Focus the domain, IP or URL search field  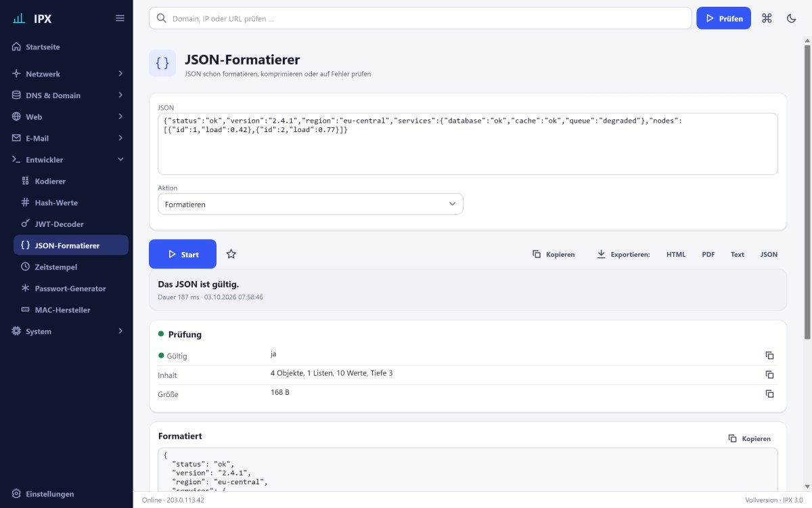pos(420,18)
